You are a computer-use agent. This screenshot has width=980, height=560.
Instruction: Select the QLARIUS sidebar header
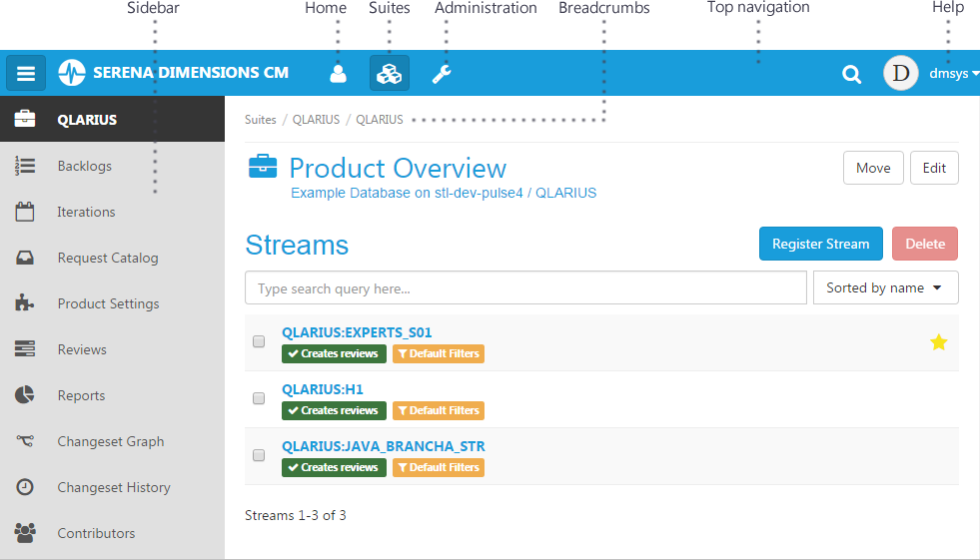(113, 119)
